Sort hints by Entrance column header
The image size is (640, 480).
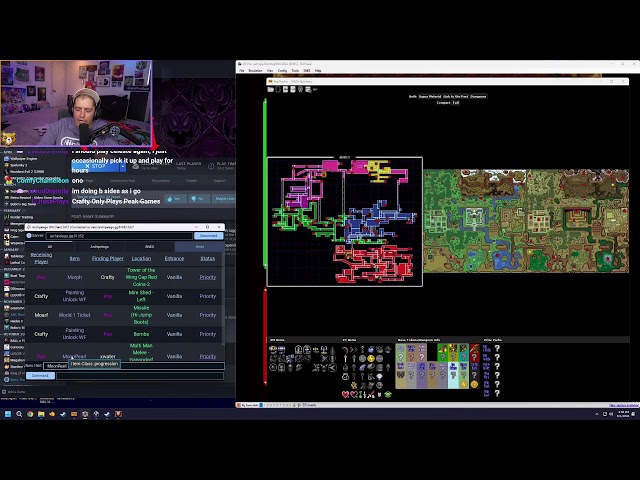pyautogui.click(x=174, y=258)
